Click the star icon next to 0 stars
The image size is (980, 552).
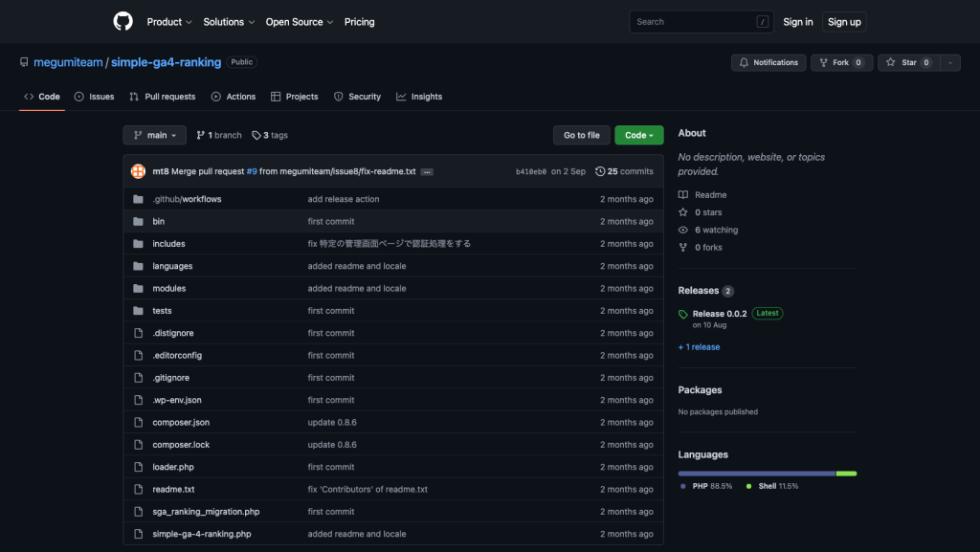[683, 212]
